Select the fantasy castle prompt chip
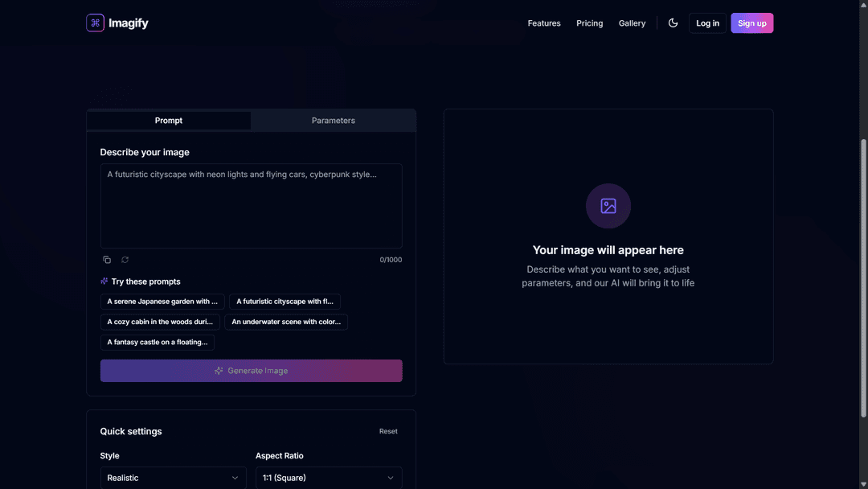868x489 pixels. [x=158, y=343]
